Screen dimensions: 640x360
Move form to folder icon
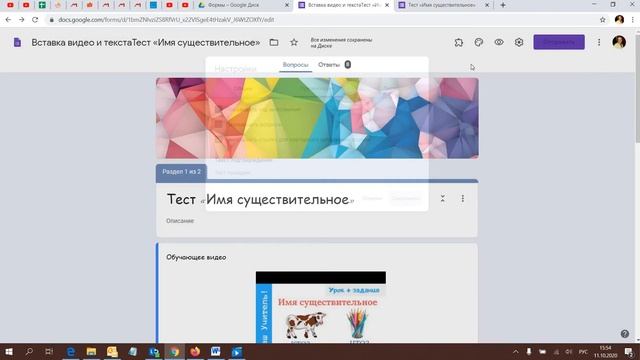click(274, 42)
